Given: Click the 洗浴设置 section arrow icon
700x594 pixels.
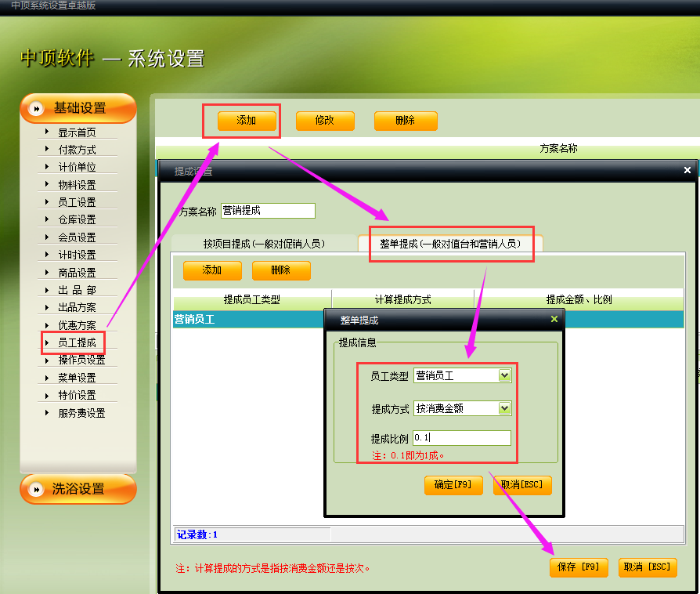Looking at the screenshot, I should 36,489.
